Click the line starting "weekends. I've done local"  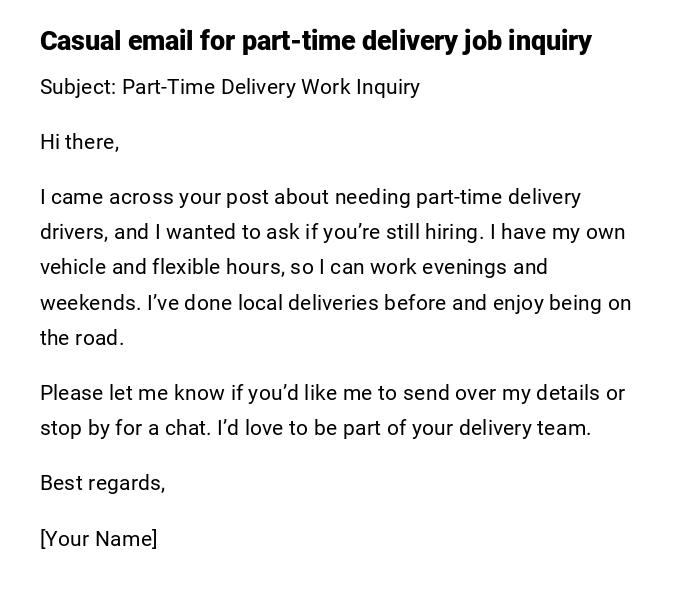coord(335,302)
